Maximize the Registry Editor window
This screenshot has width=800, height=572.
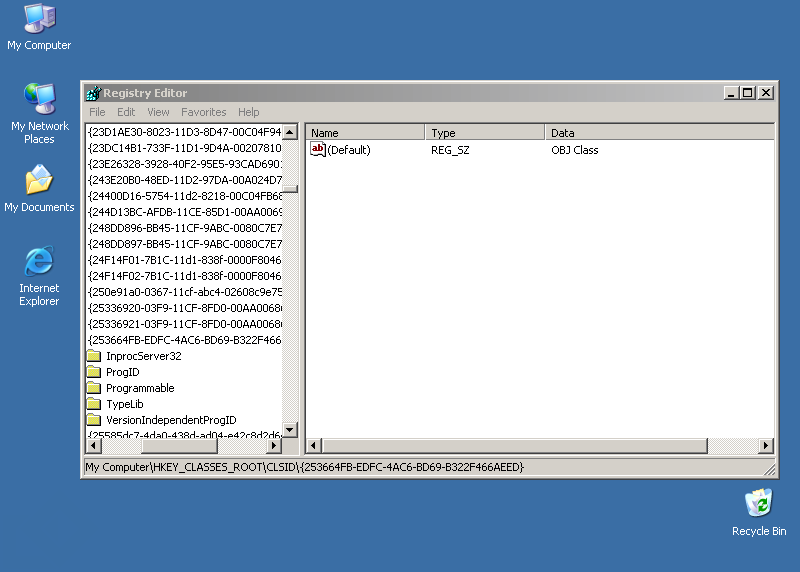pos(748,93)
